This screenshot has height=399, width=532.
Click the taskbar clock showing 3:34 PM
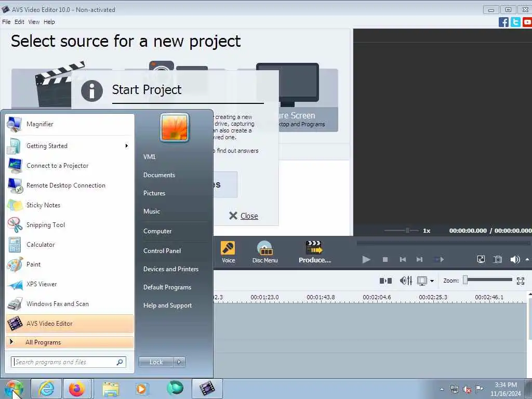point(506,389)
